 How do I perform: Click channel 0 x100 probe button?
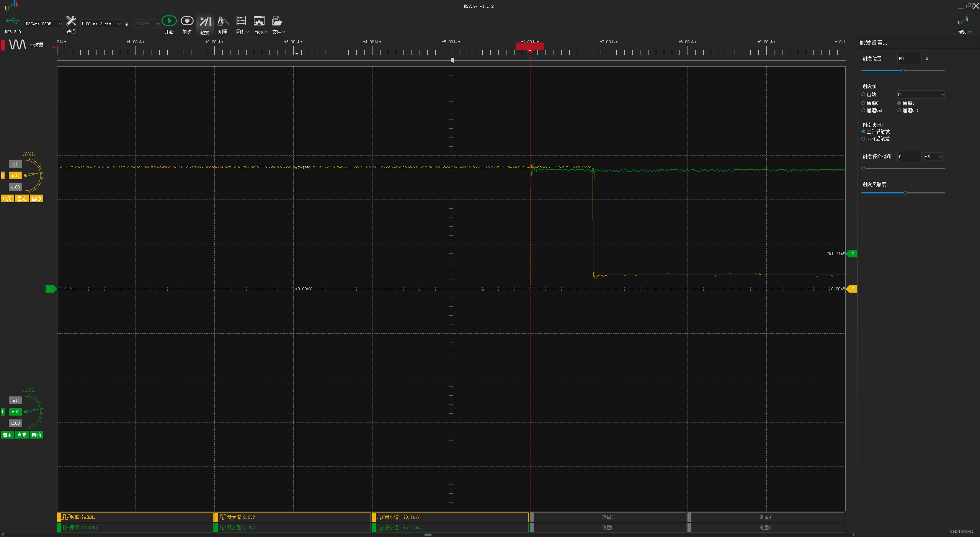point(15,187)
